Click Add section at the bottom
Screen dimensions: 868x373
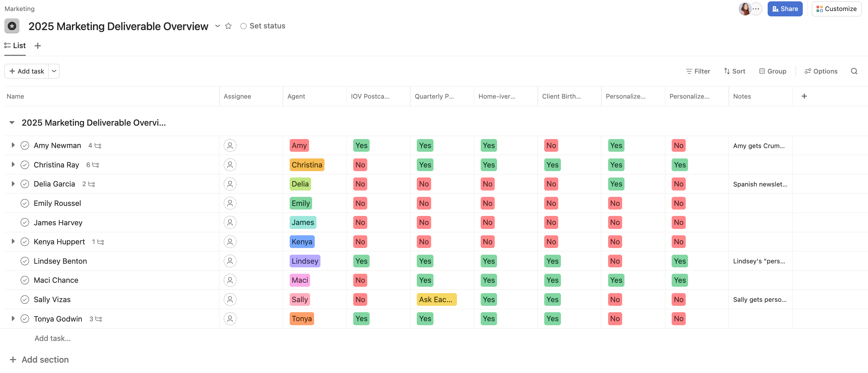[x=45, y=359]
